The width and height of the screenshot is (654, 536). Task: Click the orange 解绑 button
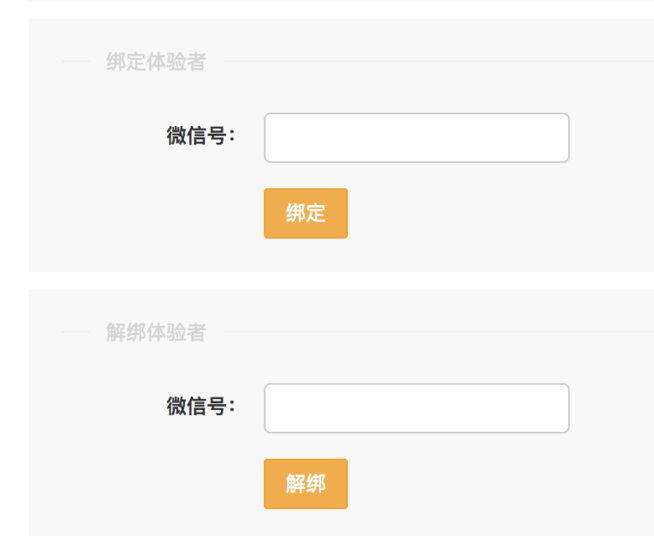coord(305,484)
